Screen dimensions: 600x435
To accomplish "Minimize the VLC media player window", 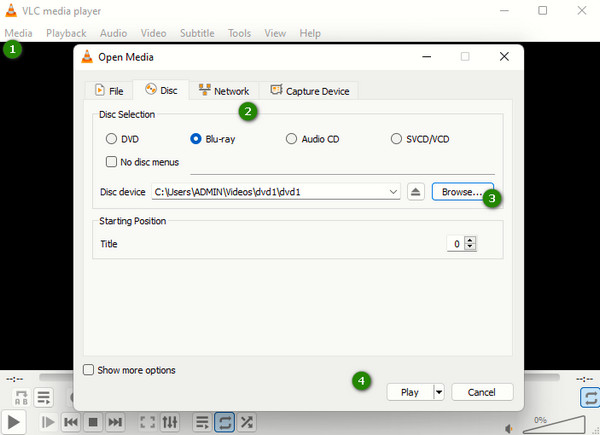I will click(504, 11).
